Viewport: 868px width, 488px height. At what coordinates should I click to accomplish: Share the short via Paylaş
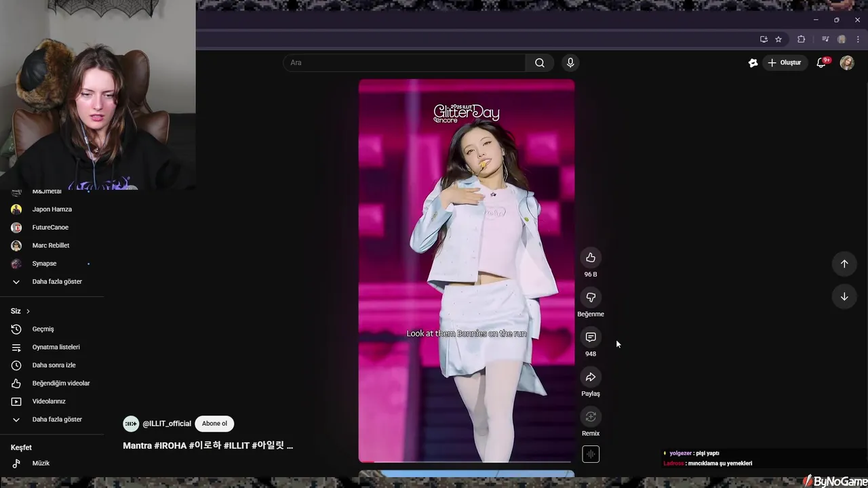591,377
